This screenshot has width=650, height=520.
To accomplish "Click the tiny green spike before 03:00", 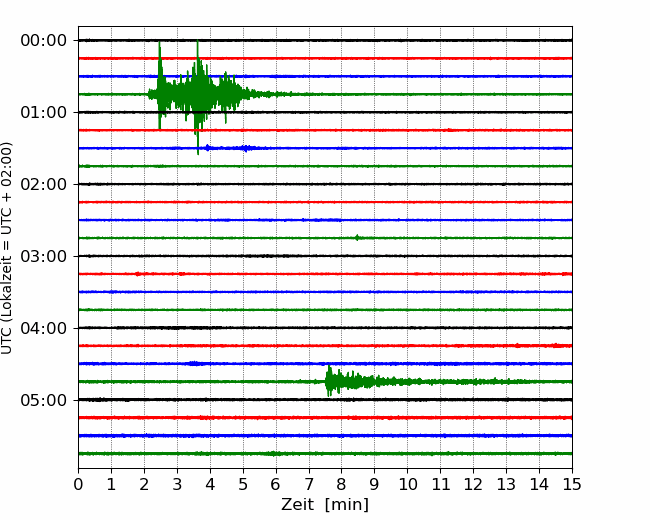I will [357, 238].
